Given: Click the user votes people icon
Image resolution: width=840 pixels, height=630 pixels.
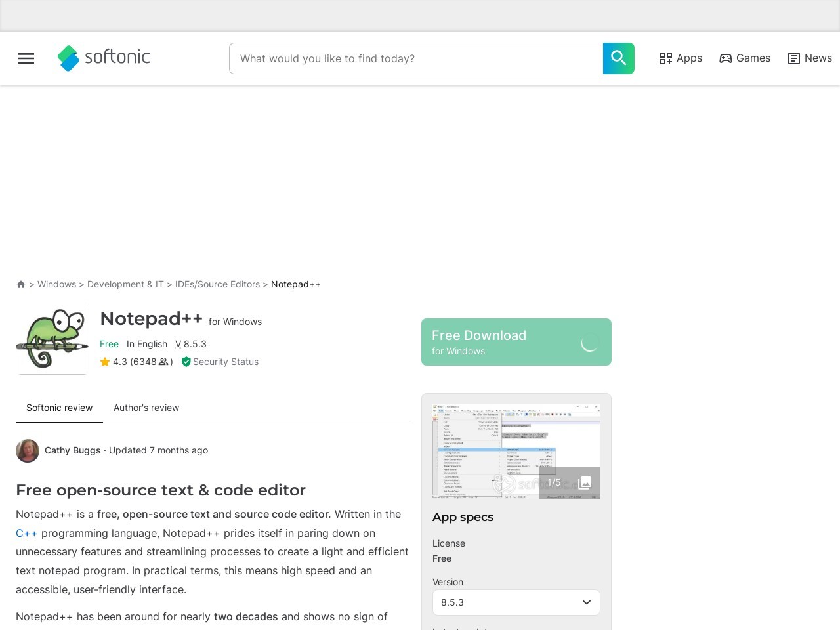Looking at the screenshot, I should (163, 362).
